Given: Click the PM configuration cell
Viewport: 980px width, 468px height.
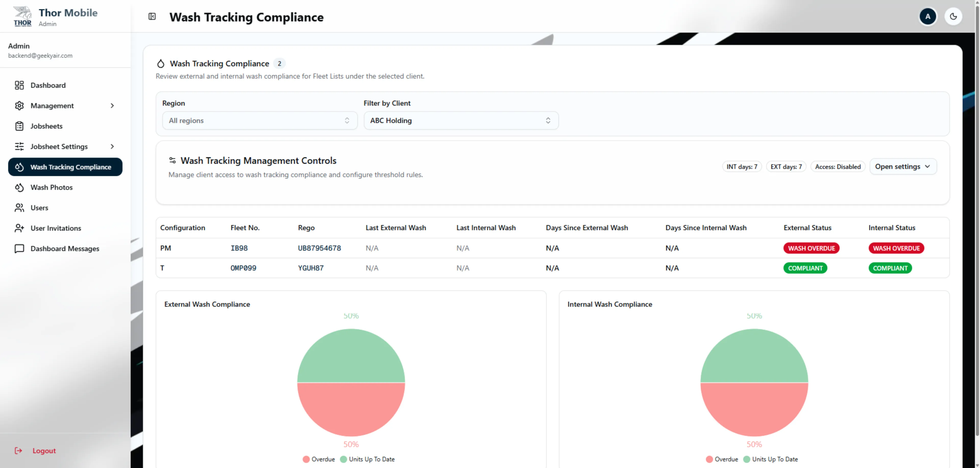Looking at the screenshot, I should point(165,248).
